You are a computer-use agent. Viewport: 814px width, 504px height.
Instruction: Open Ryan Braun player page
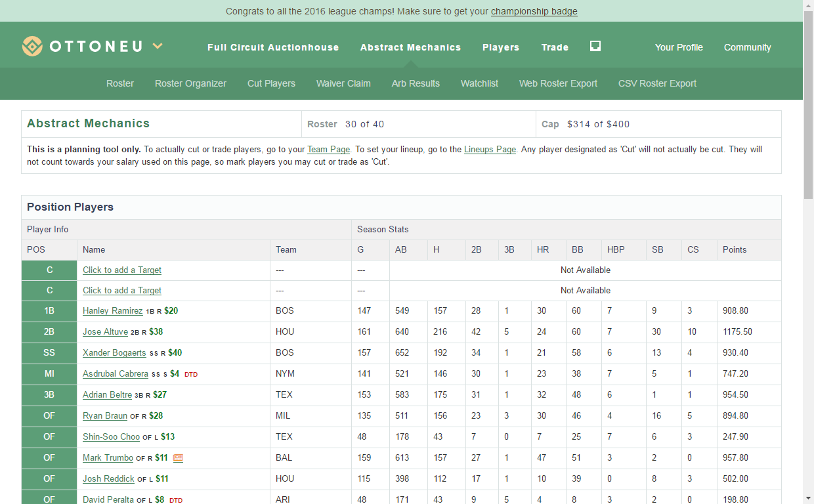pos(105,416)
